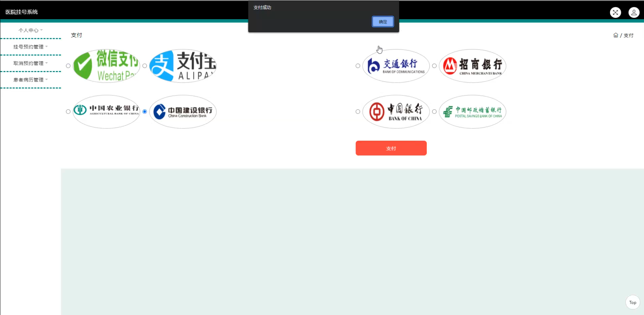644x315 pixels.
Task: Click the Postal Savings Bank logo
Action: click(x=473, y=112)
